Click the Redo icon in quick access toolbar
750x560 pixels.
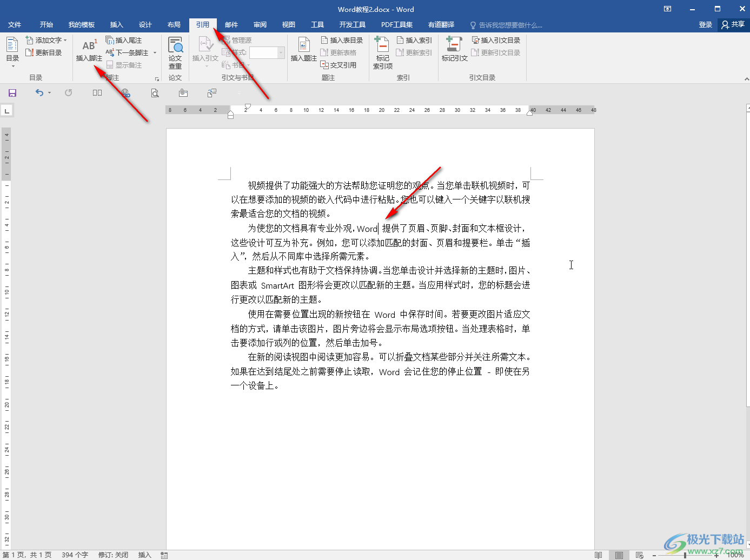(x=68, y=93)
